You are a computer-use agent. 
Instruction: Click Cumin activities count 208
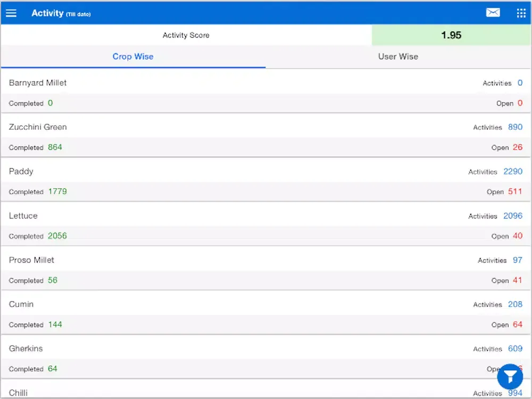click(515, 304)
